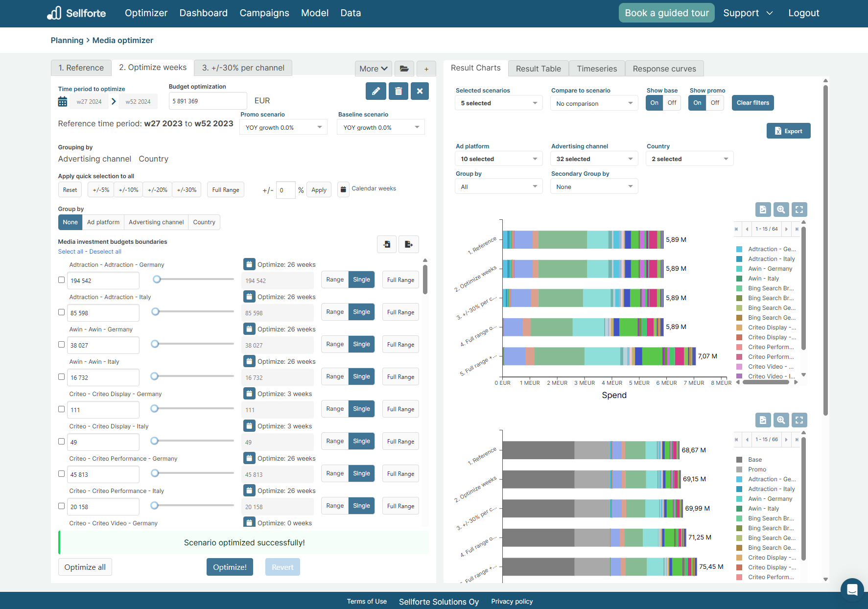The height and width of the screenshot is (609, 868).
Task: Check the Adtraction Italy checkbox
Action: (61, 312)
